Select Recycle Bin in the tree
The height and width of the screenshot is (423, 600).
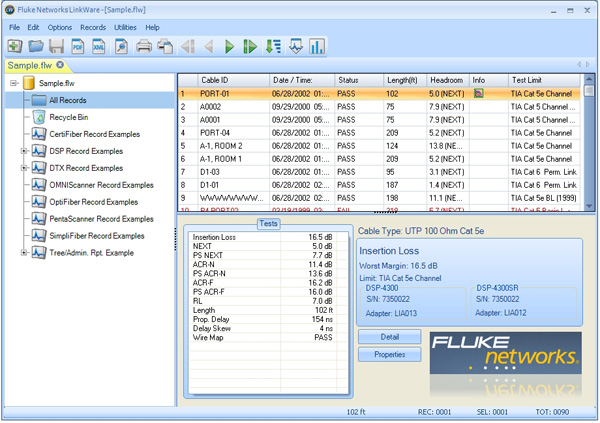pyautogui.click(x=68, y=117)
